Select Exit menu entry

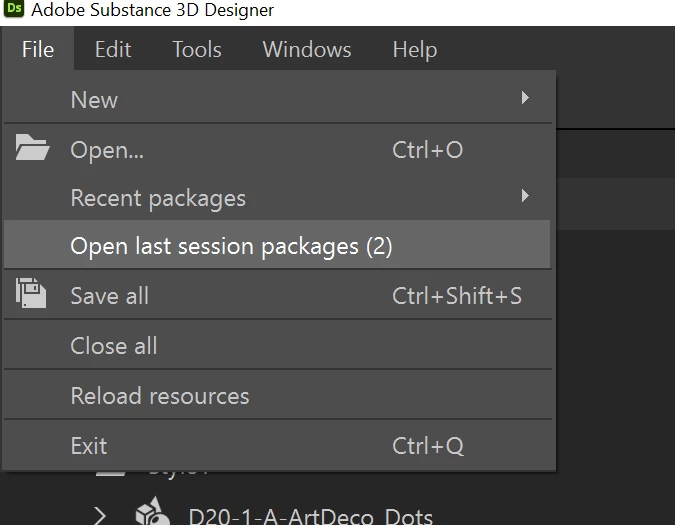(x=277, y=445)
